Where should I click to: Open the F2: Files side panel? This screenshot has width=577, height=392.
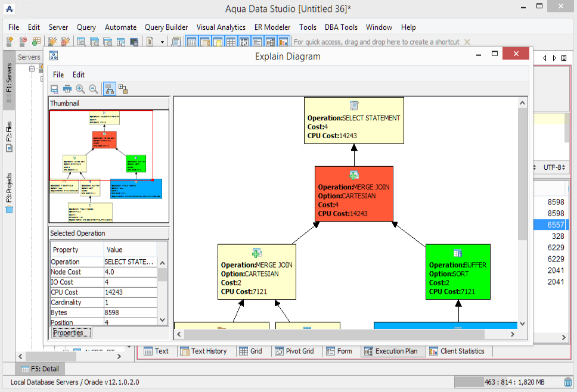pos(9,136)
